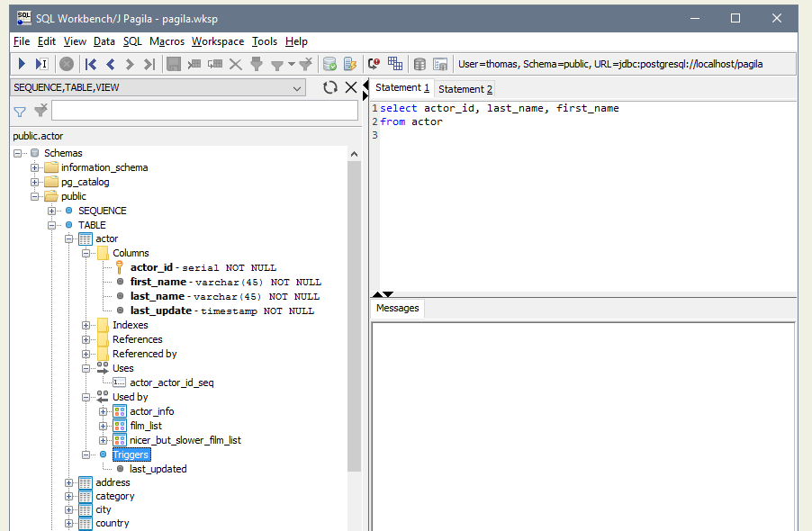Image resolution: width=812 pixels, height=531 pixels.
Task: Click the Execute current statement icon
Action: click(x=41, y=64)
